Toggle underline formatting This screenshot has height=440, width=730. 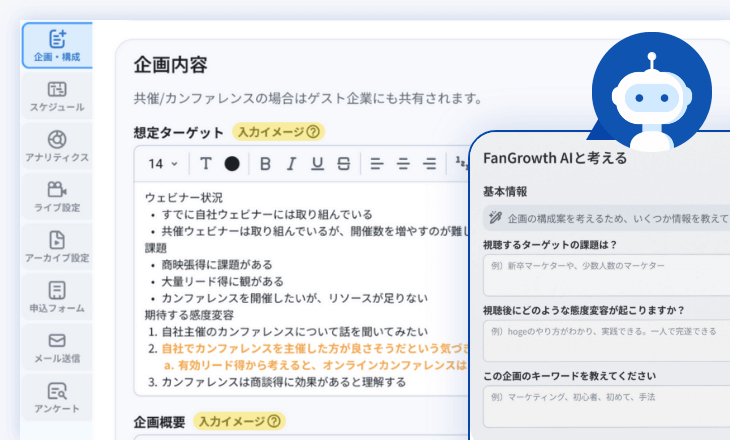pos(318,164)
